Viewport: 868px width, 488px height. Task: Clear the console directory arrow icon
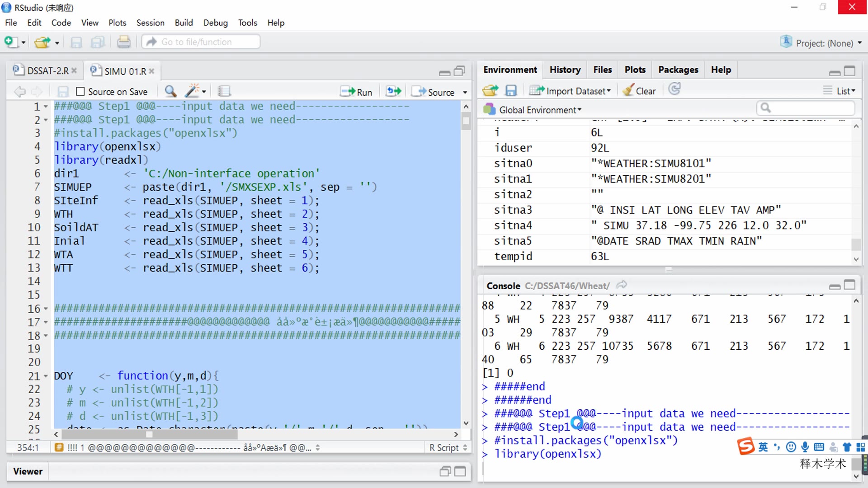coord(622,285)
